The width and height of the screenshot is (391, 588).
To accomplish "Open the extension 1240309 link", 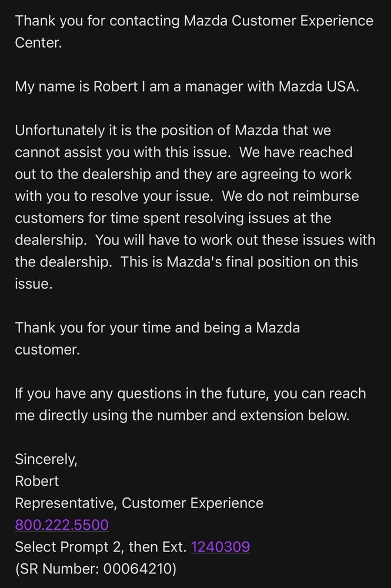I will (220, 546).
